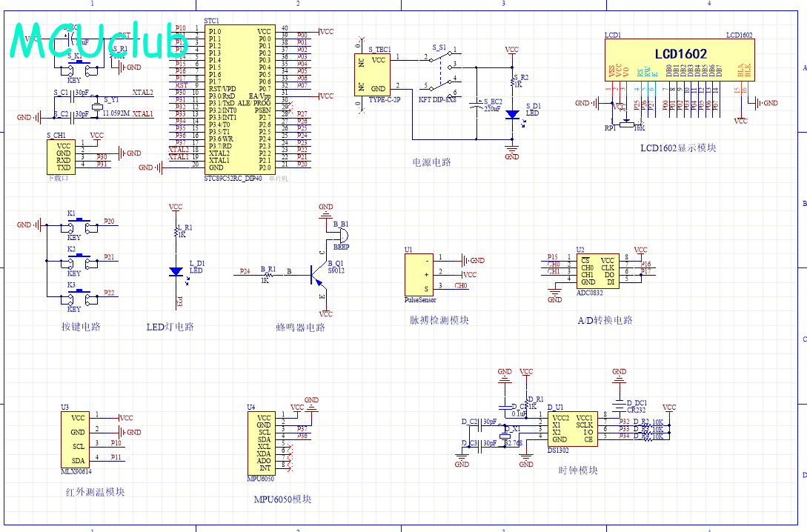The width and height of the screenshot is (807, 532).
Task: Click the 脉搏检测模块 caption text
Action: coord(439,320)
